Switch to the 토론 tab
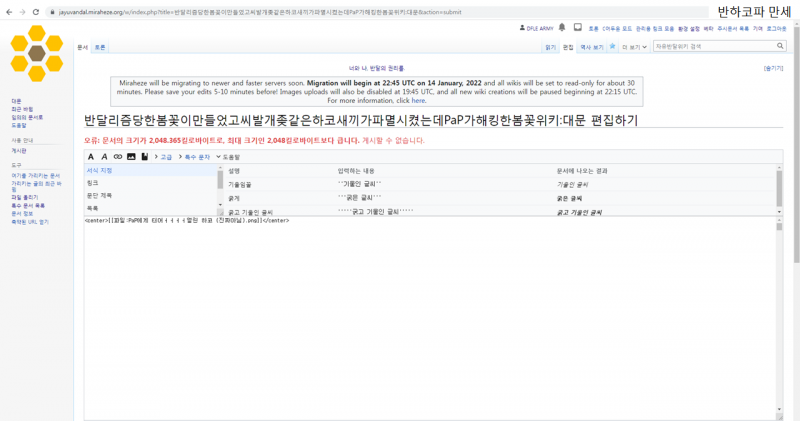 [x=100, y=47]
